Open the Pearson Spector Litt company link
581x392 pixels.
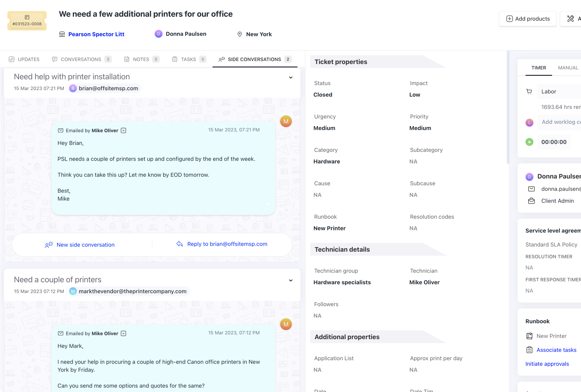(96, 34)
